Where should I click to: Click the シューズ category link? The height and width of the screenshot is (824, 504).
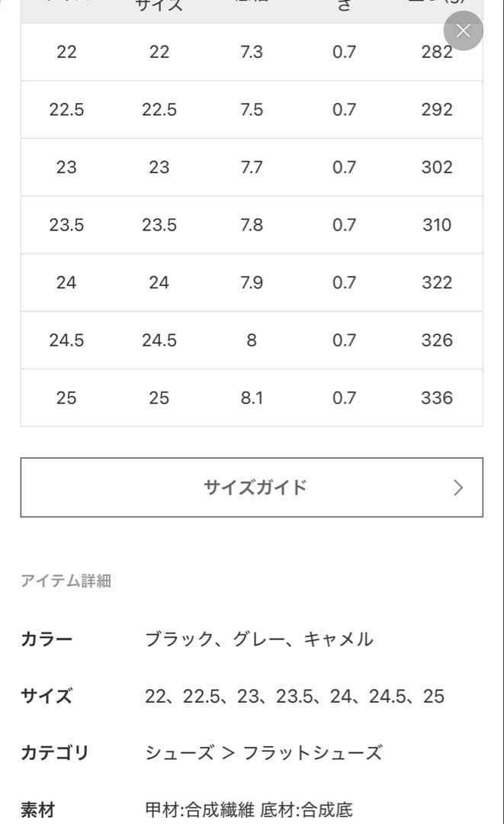pyautogui.click(x=179, y=753)
